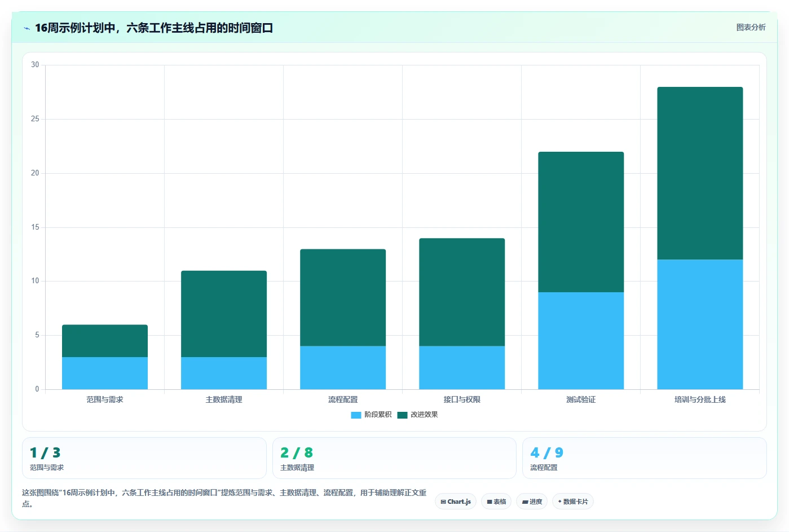Click the blue bar segment for 主数据清理
This screenshot has width=789, height=532.
pyautogui.click(x=224, y=373)
